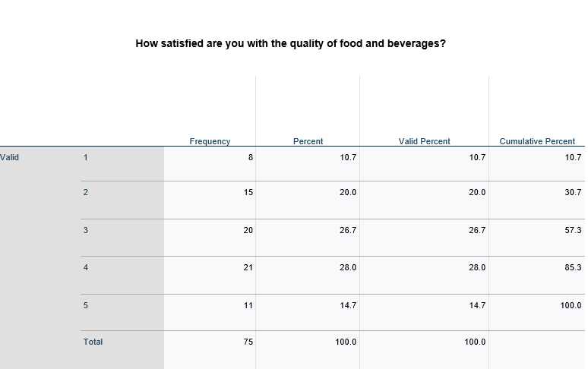Viewport: 588px width, 369px height.
Task: Click the Percent cell for category 3
Action: pyautogui.click(x=347, y=230)
